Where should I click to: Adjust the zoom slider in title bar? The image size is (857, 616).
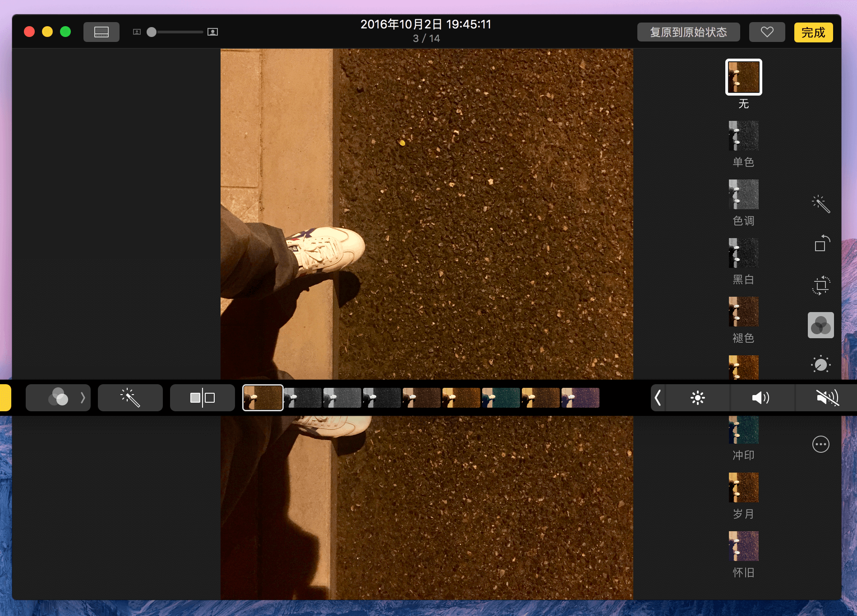pos(175,32)
